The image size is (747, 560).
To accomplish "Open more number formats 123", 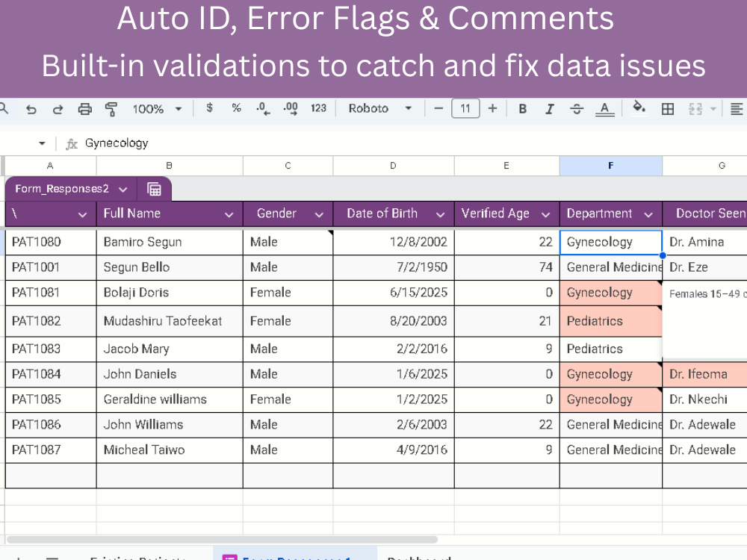I will coord(319,108).
